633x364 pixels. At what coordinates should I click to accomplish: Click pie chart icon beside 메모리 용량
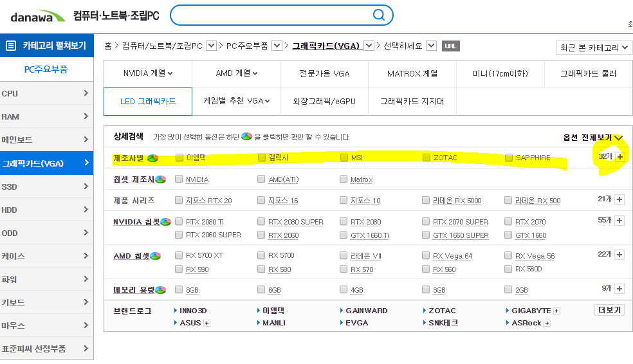161,290
